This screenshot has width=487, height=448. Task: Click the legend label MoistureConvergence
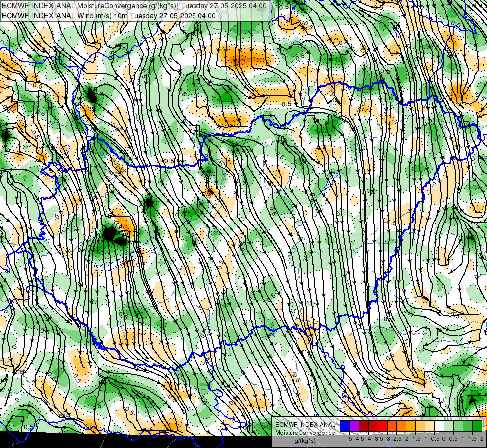[305, 433]
